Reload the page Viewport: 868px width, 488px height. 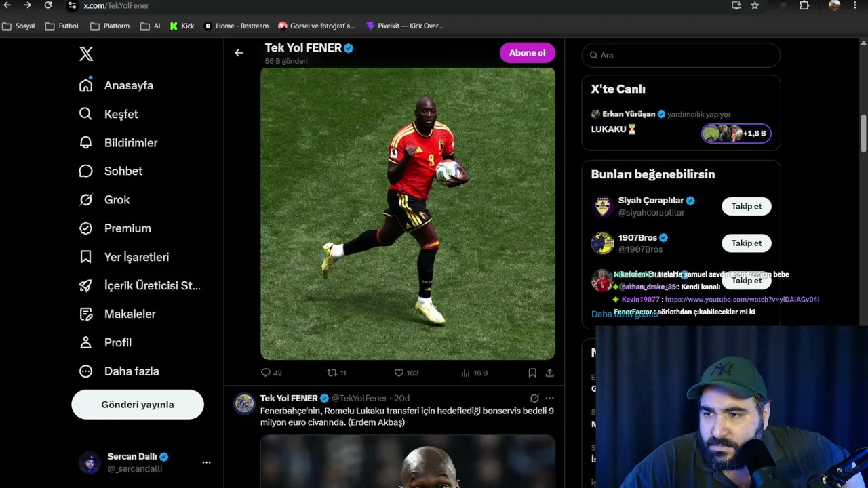(x=47, y=5)
